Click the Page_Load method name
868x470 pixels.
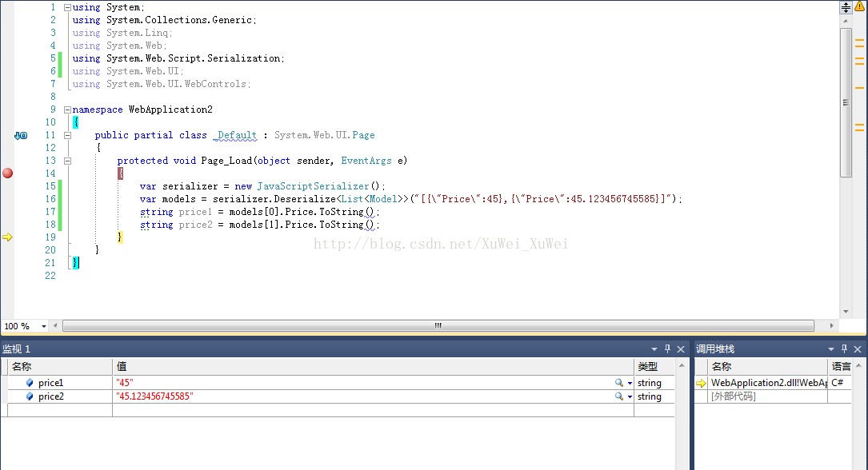tap(226, 161)
